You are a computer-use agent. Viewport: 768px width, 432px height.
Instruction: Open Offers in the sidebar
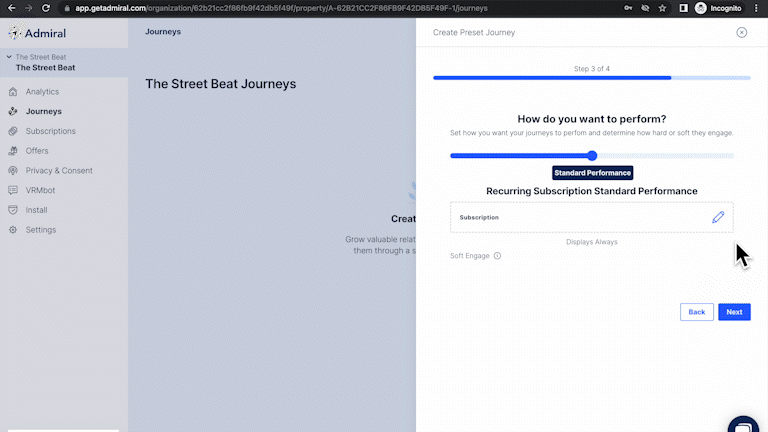(x=37, y=151)
